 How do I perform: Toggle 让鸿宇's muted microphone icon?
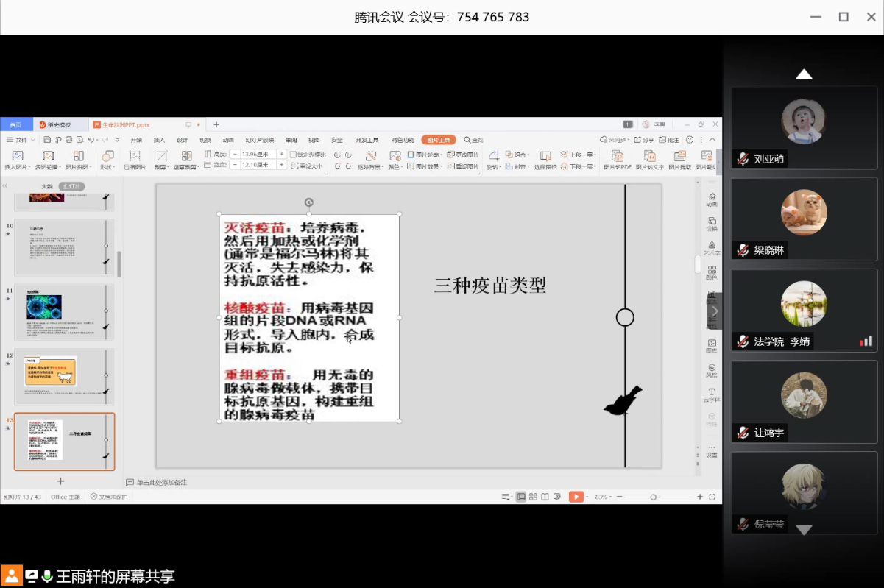(x=743, y=433)
